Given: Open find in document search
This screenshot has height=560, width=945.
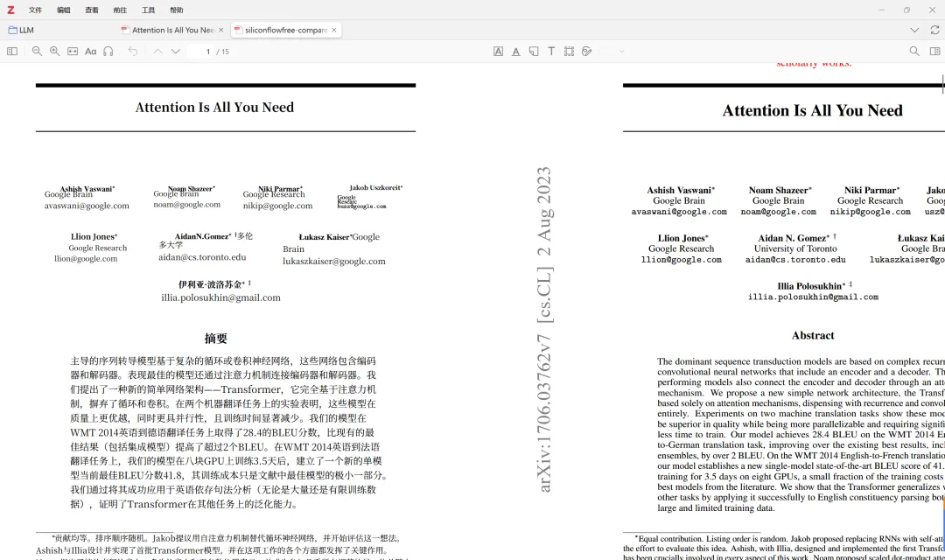Looking at the screenshot, I should coord(914,52).
